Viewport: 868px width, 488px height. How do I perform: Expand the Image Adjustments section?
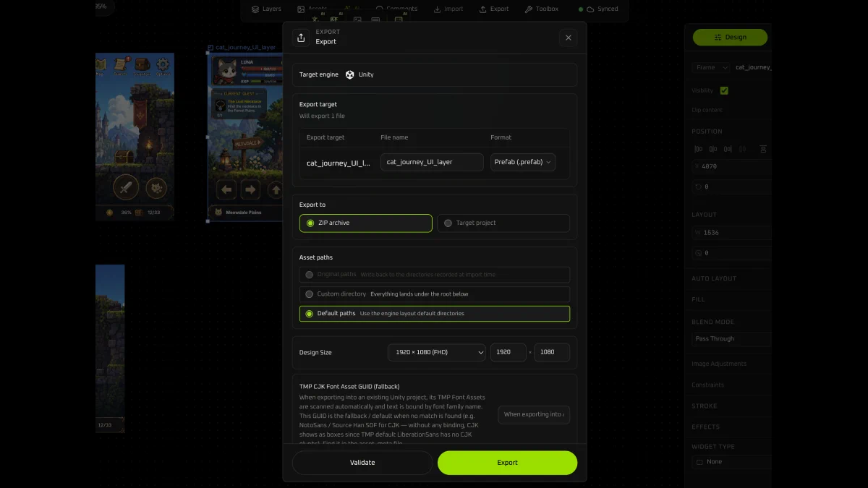tap(719, 364)
